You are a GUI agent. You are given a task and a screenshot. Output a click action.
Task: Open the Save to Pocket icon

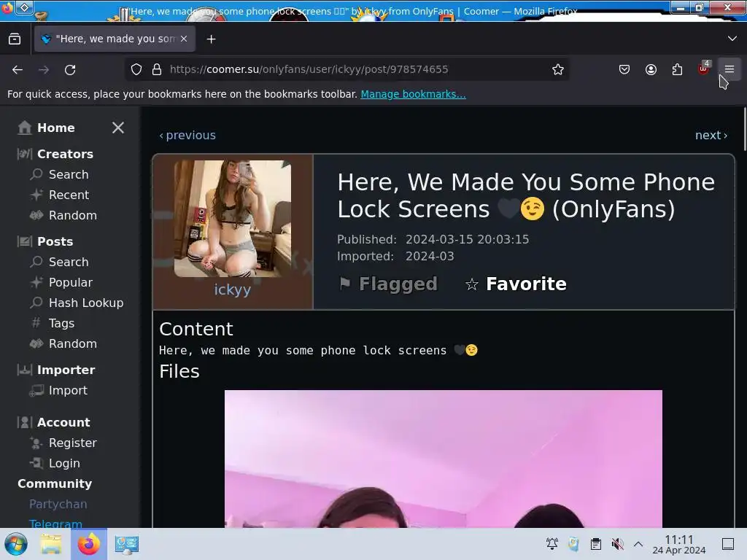click(x=624, y=69)
